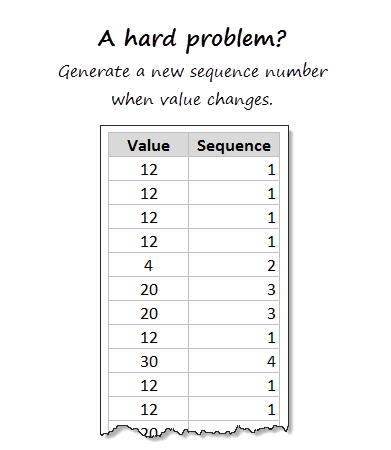391x450 pixels.
Task: Select the Sequence cell showing 4
Action: (234, 361)
